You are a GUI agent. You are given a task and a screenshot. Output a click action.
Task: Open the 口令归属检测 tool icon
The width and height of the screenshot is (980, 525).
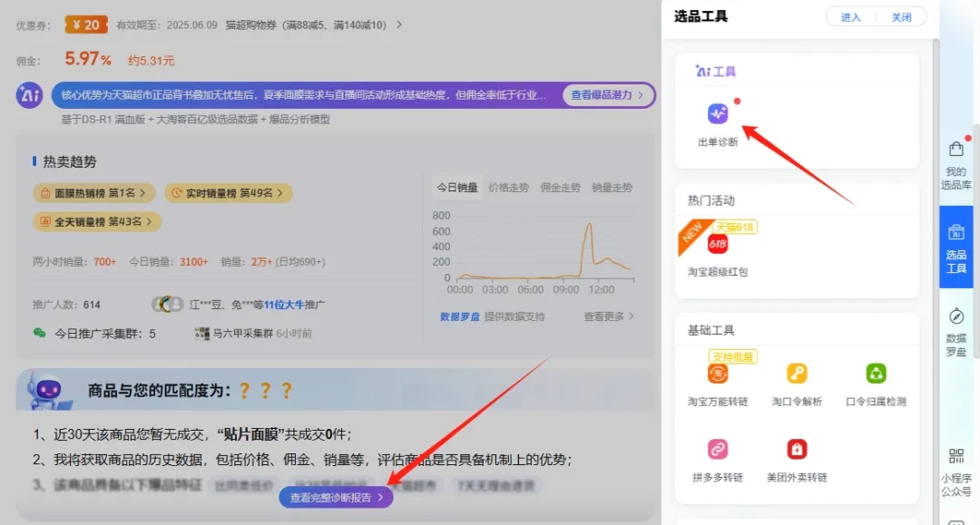[x=876, y=374]
